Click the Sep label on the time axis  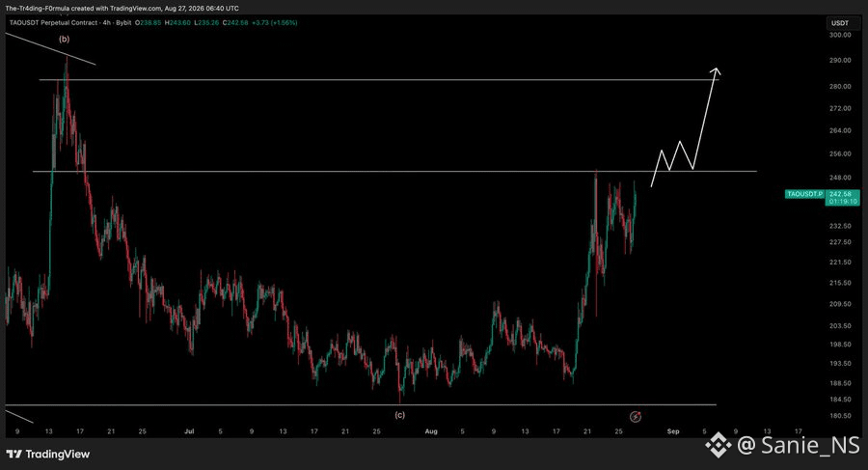(x=673, y=431)
